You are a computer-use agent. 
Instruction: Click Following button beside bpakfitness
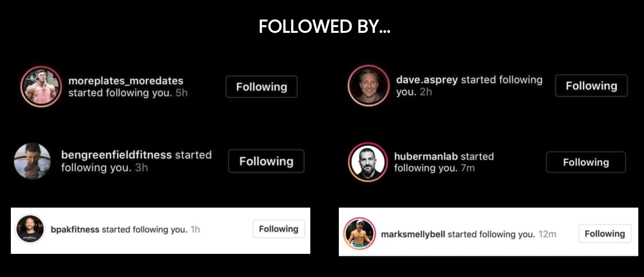[x=279, y=229]
